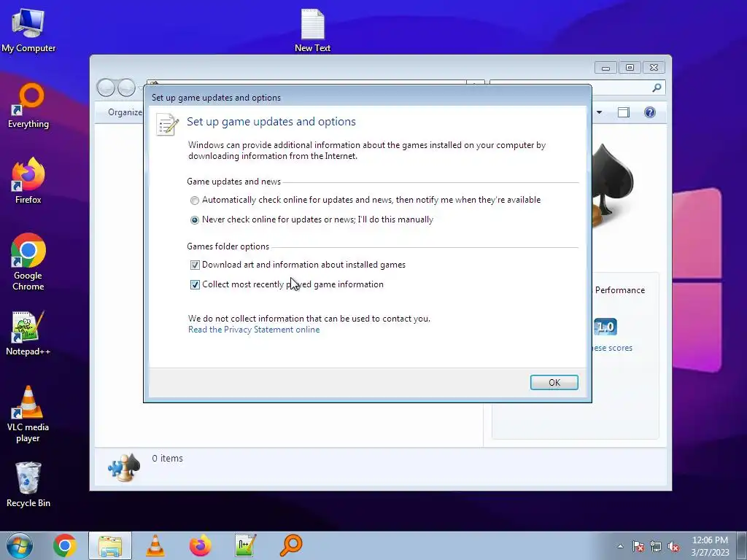Uncheck Download art and information about installed games
Viewport: 747px width, 560px height.
pyautogui.click(x=195, y=265)
